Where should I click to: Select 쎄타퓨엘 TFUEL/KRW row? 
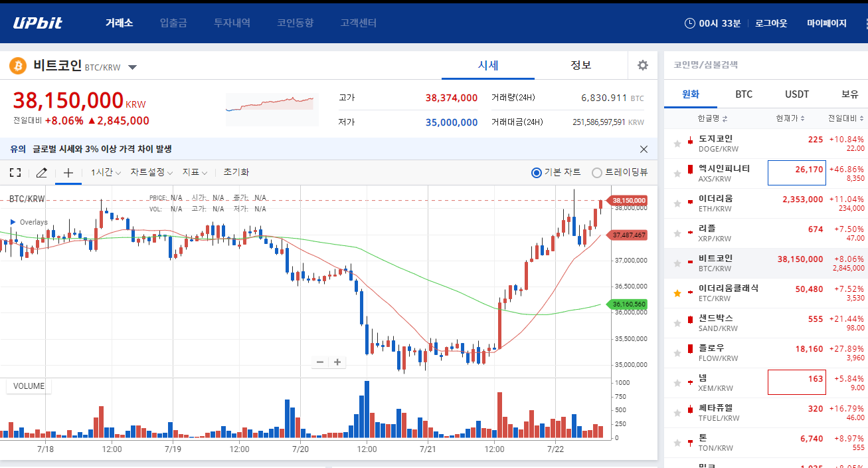pos(766,413)
